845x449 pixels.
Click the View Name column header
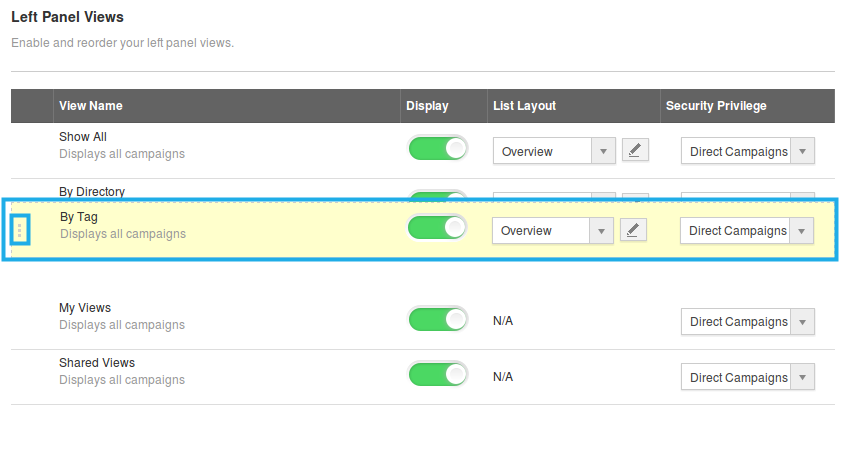tap(91, 106)
